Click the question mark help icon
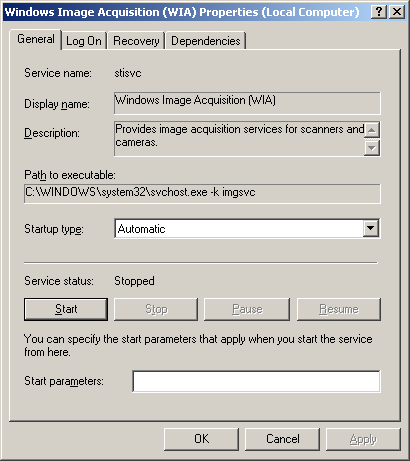410x461 pixels. coord(379,12)
